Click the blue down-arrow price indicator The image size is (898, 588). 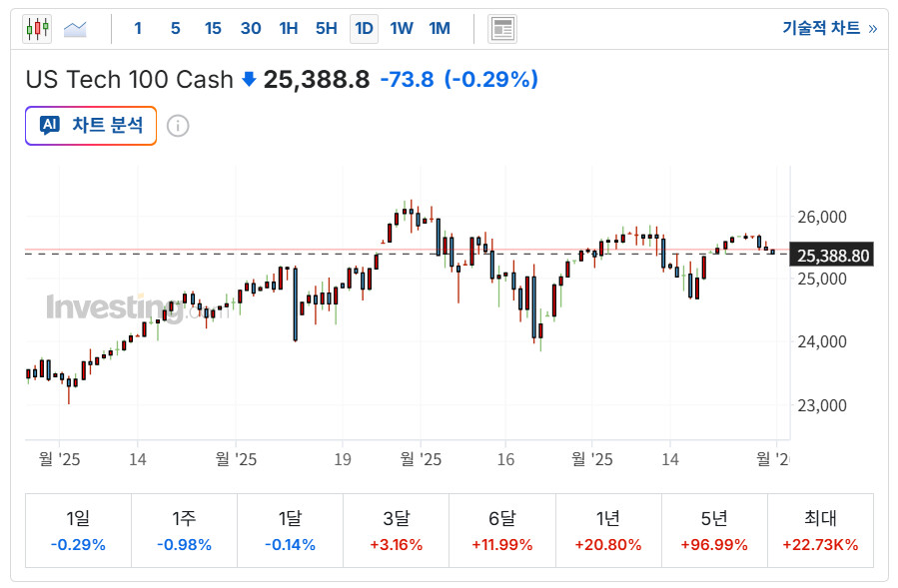(x=249, y=79)
